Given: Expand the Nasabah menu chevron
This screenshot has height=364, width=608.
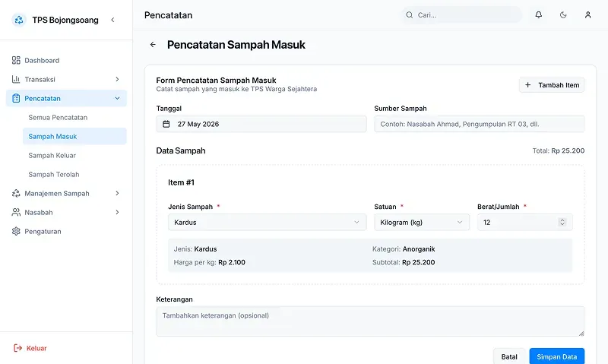Looking at the screenshot, I should coord(117,212).
